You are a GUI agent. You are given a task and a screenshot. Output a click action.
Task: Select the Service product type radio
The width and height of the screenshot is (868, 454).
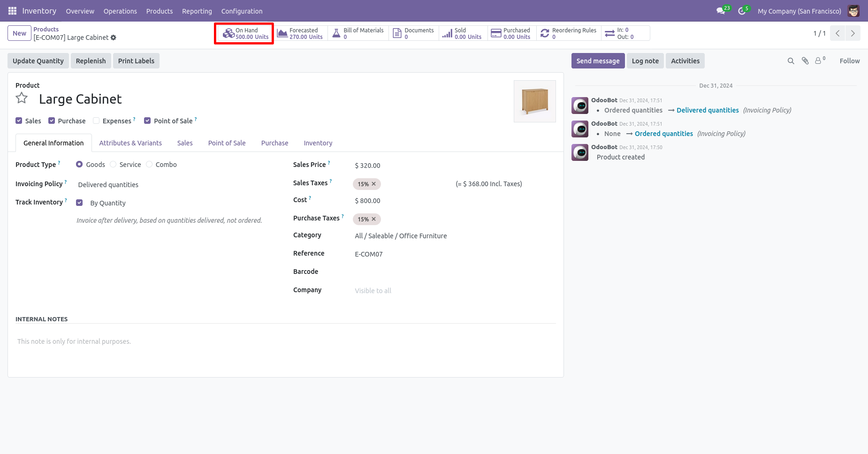click(113, 164)
